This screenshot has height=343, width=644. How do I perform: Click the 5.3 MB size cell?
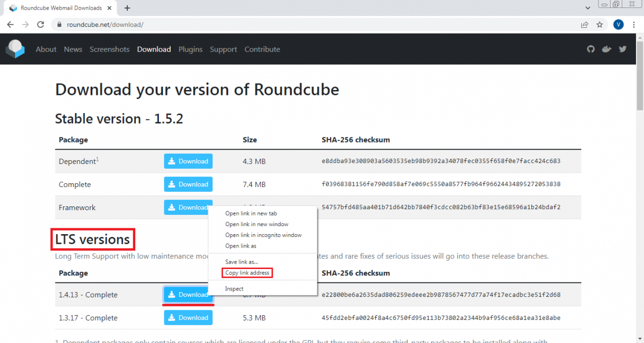pyautogui.click(x=254, y=318)
